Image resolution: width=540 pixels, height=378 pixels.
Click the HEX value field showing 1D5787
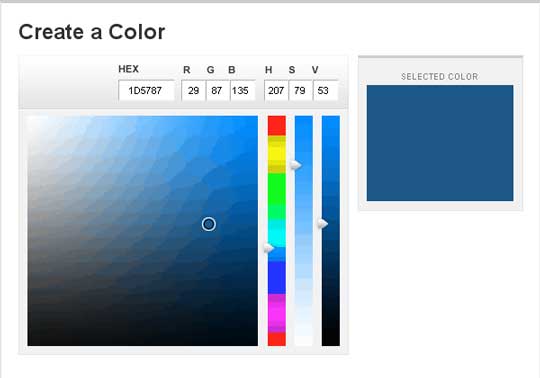click(146, 91)
